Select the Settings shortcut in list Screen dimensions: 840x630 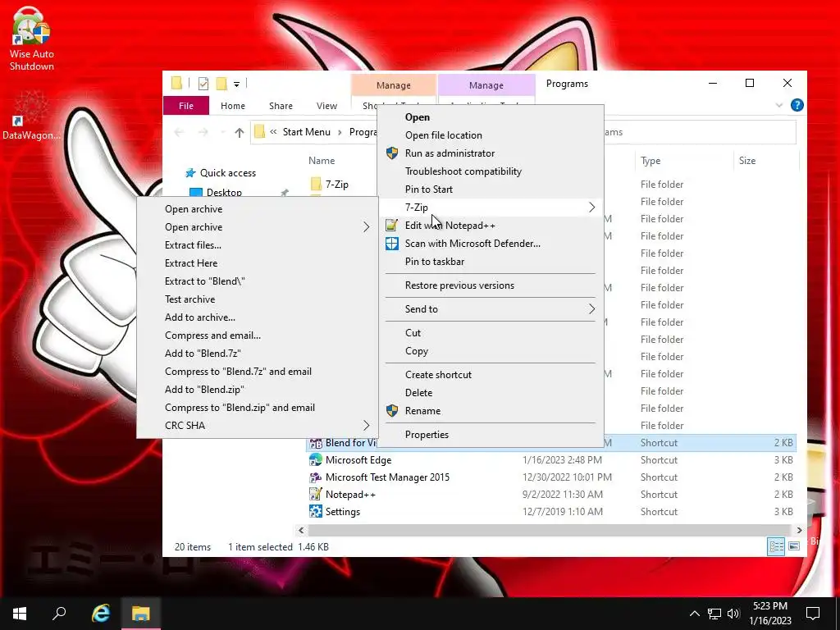tap(551, 512)
